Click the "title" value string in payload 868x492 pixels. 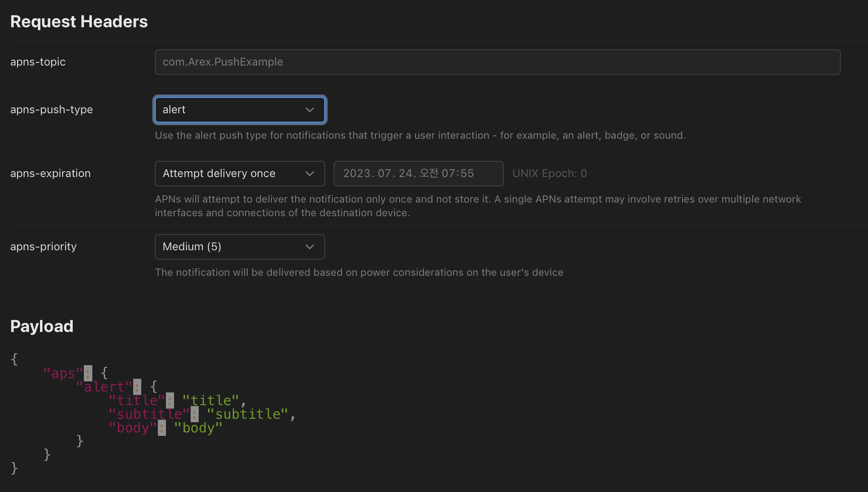(x=211, y=400)
